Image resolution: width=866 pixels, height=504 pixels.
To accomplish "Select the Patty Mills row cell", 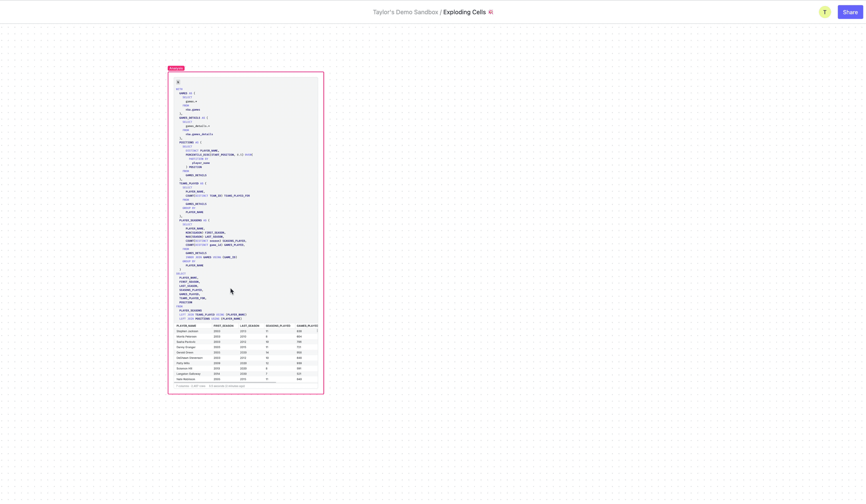I will 183,363.
